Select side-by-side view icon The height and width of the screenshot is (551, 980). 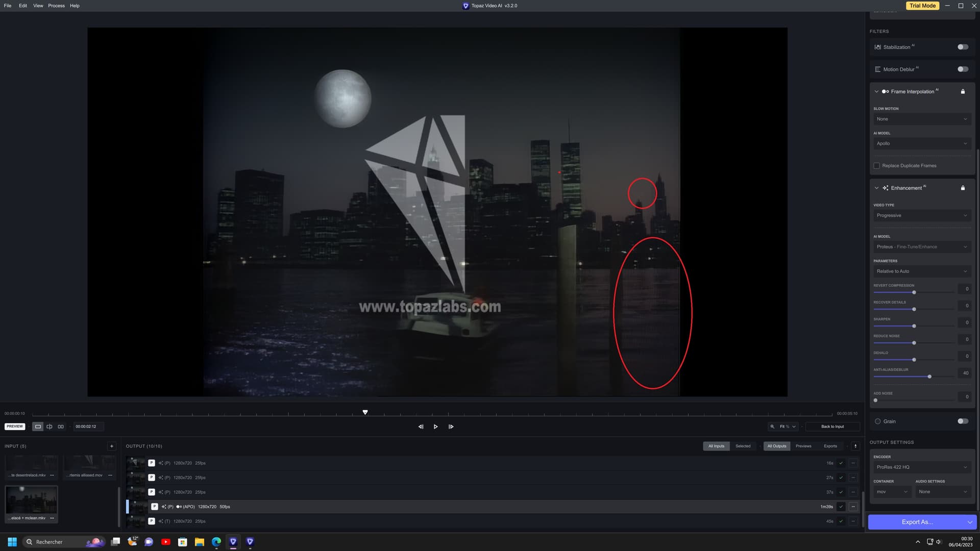pos(61,427)
